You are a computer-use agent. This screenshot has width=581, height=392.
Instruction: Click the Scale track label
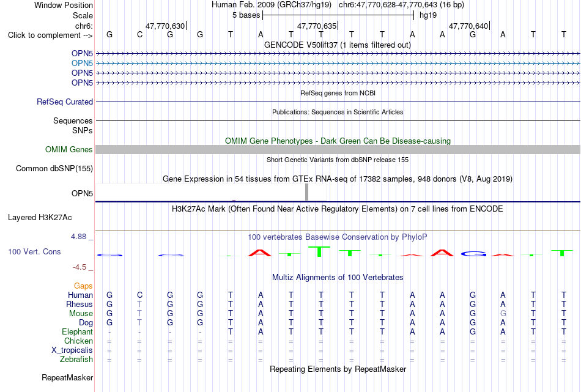point(83,15)
